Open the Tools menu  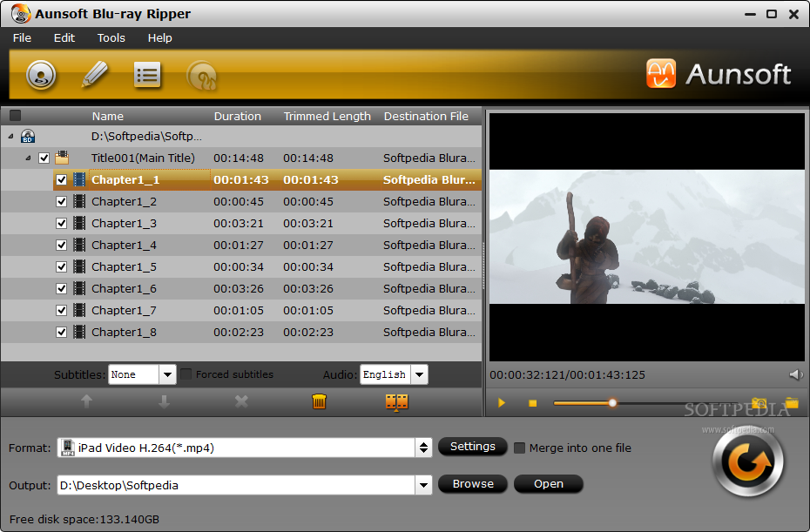pyautogui.click(x=111, y=37)
